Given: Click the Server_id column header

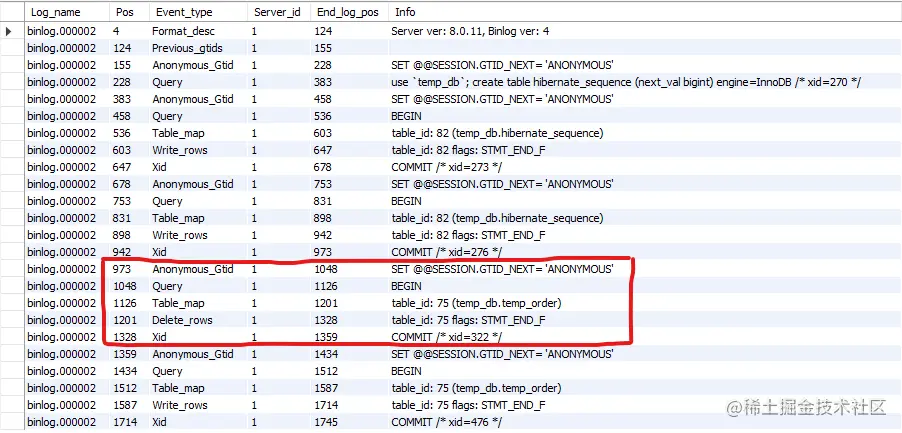Looking at the screenshot, I should click(279, 12).
